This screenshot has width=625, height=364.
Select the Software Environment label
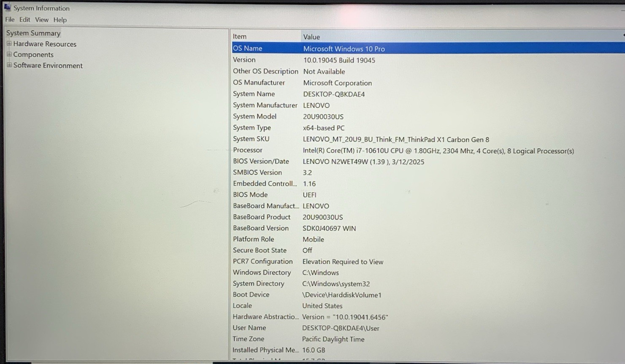(x=48, y=65)
